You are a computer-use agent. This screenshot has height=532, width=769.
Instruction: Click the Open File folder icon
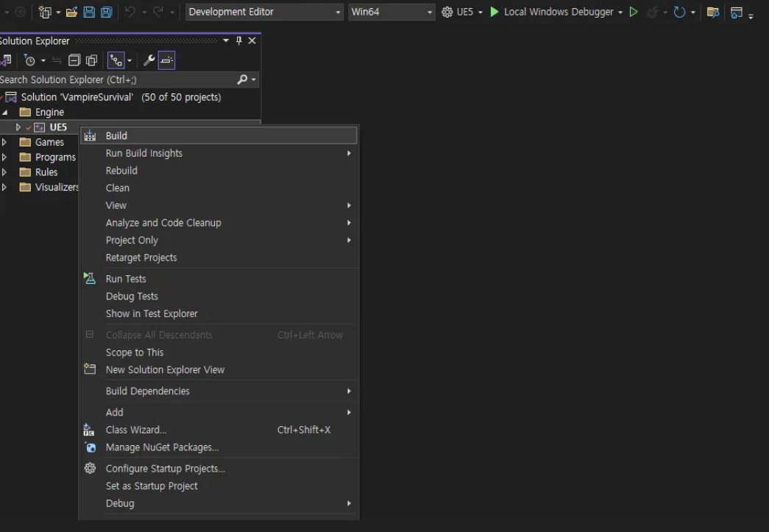(71, 12)
